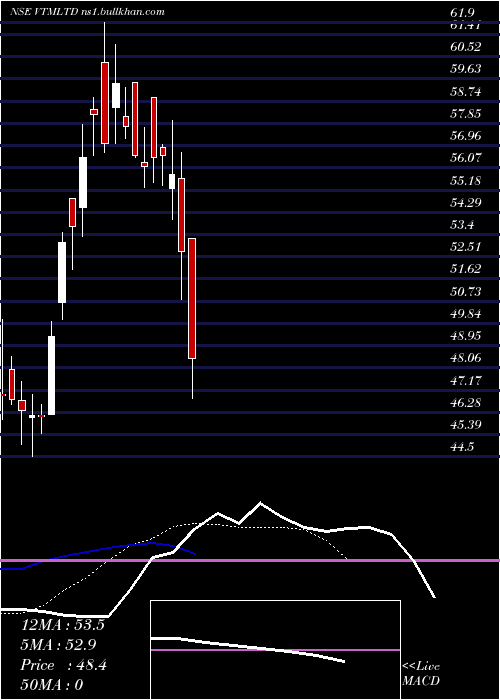500x700 pixels.
Task: Click the 59.63 price axis label
Action: [466, 69]
